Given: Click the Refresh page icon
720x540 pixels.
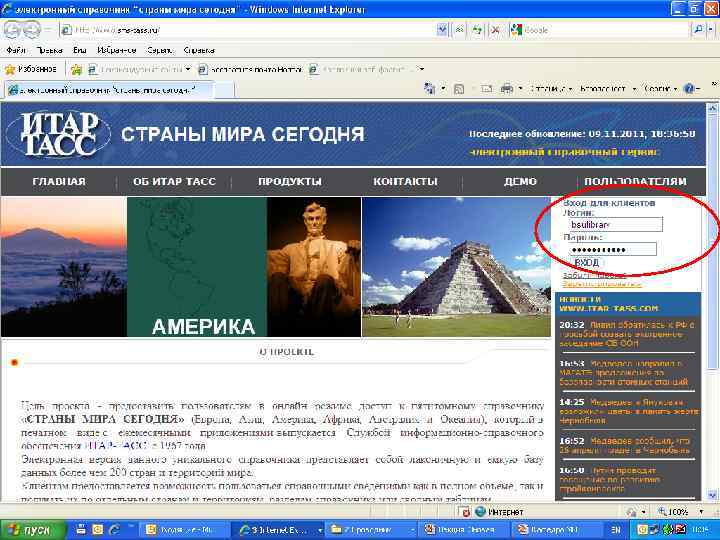Looking at the screenshot, I should (478, 30).
